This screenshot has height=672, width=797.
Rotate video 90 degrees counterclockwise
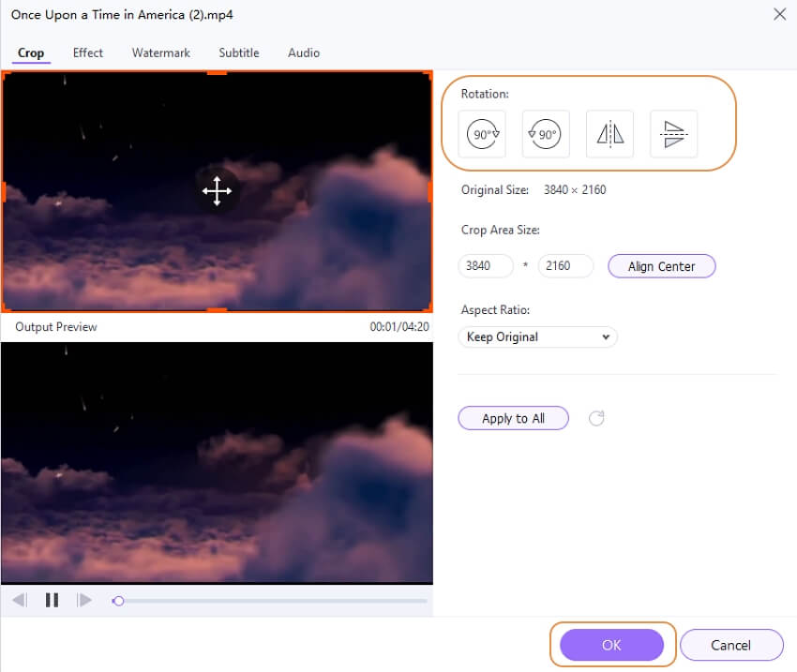point(546,134)
